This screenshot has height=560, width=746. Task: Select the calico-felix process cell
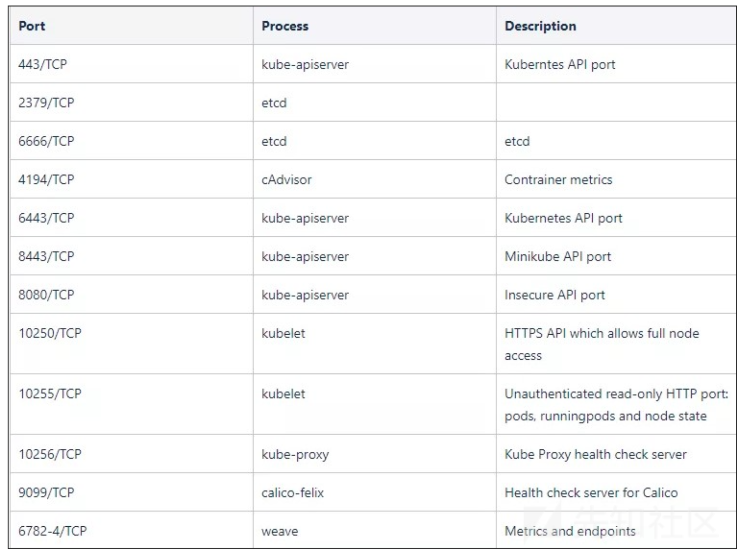[293, 493]
